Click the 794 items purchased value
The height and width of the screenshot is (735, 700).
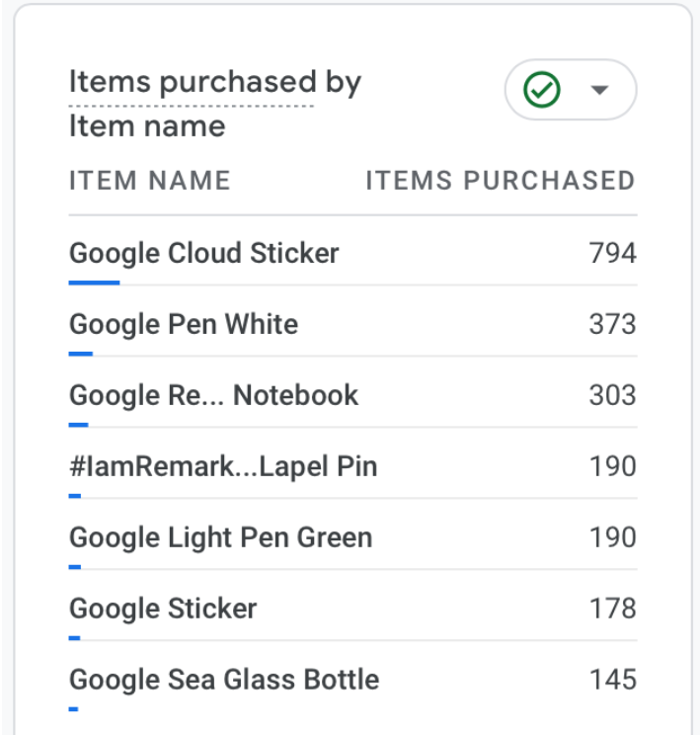612,253
